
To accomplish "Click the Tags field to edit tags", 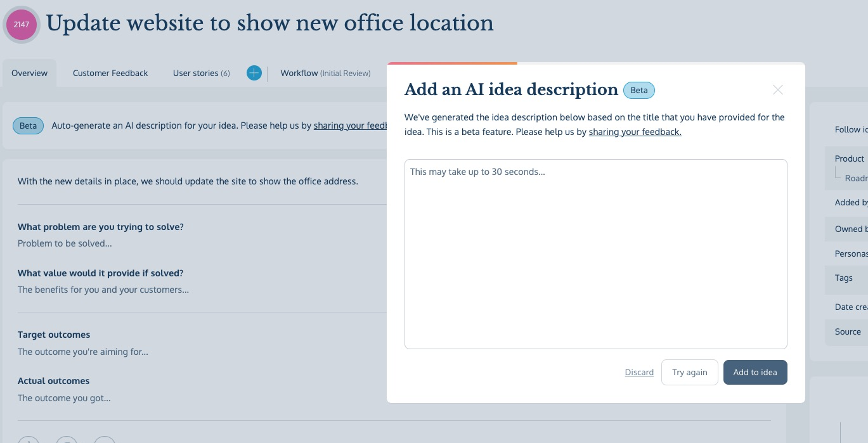I will (843, 278).
